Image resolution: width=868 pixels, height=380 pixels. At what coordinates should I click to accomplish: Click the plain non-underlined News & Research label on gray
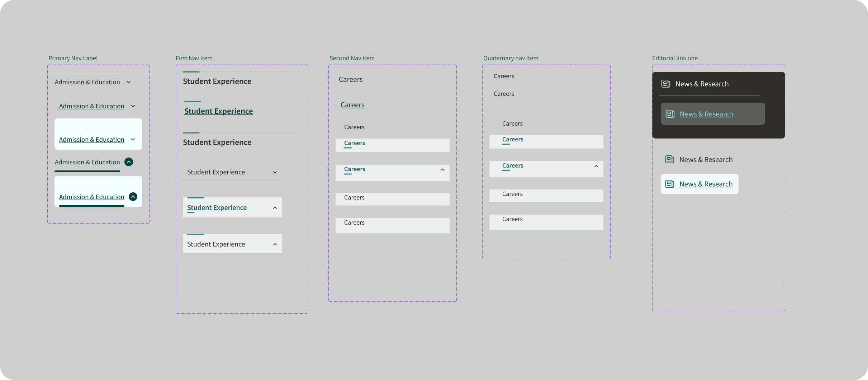[x=706, y=159]
